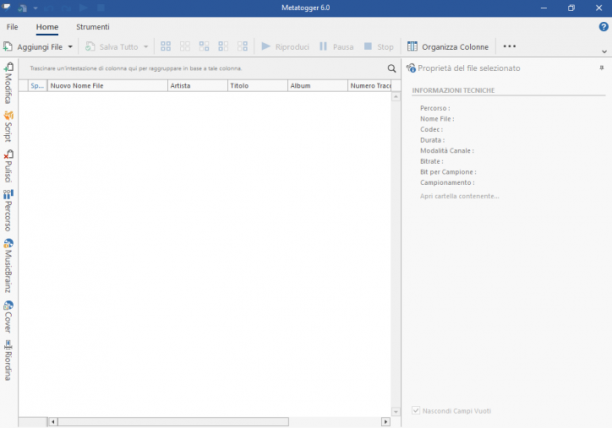The image size is (612, 428).
Task: Pin the Proprietà del file selezionato panel
Action: pyautogui.click(x=601, y=68)
